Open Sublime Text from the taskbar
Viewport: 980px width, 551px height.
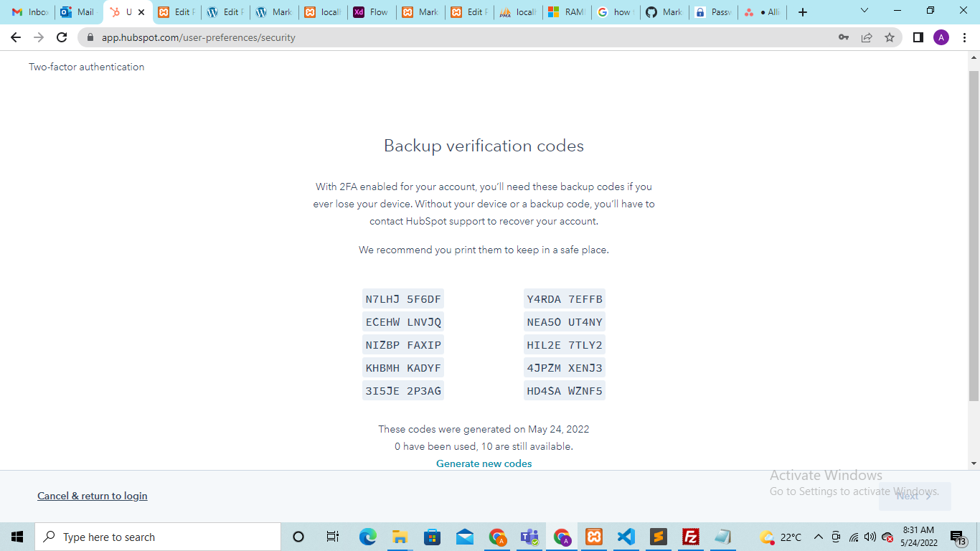point(658,537)
